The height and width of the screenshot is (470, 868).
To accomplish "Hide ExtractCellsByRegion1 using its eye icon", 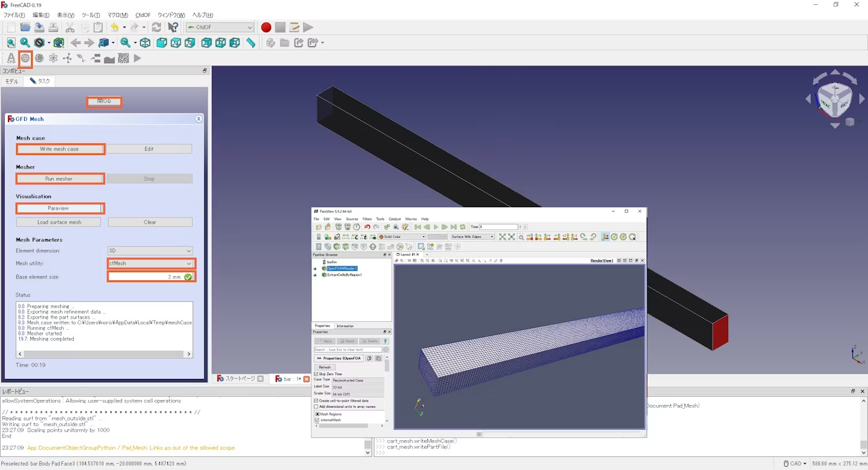I will coord(315,275).
